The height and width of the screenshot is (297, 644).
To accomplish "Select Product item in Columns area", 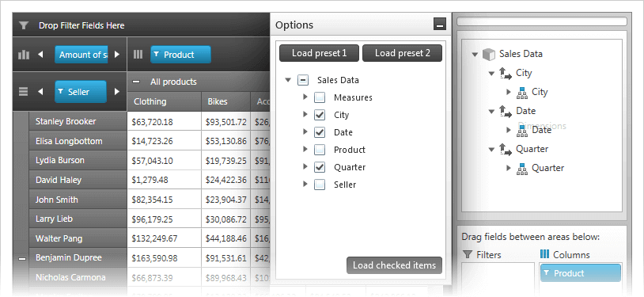I will click(x=581, y=272).
